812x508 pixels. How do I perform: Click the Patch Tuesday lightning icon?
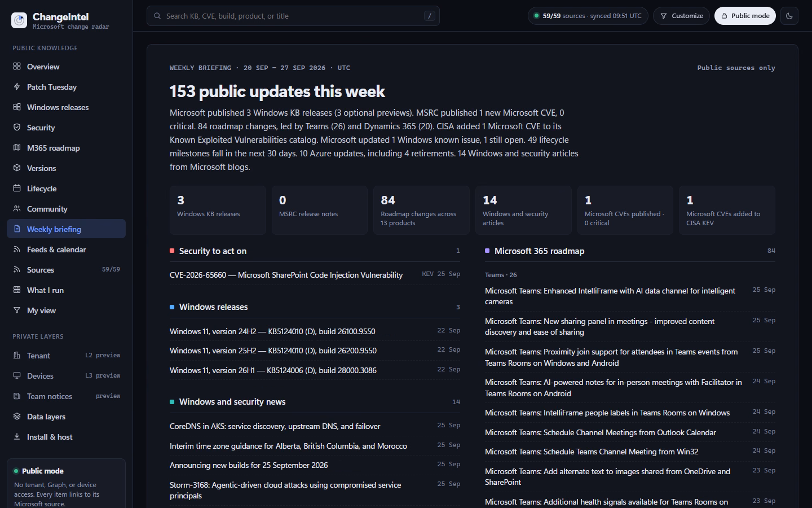[x=17, y=86]
